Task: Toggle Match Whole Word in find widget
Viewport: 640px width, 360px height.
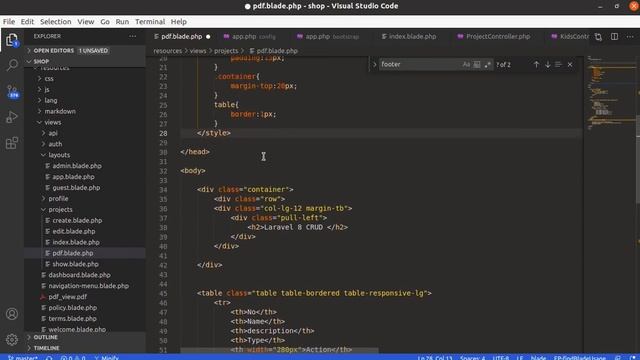Action: point(477,64)
